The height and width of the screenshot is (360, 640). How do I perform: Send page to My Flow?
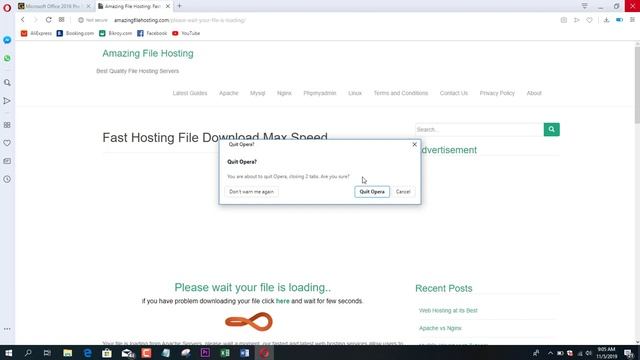(577, 20)
